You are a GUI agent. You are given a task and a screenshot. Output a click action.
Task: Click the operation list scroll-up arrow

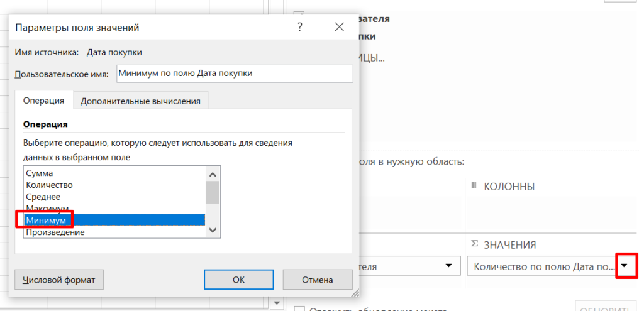213,175
